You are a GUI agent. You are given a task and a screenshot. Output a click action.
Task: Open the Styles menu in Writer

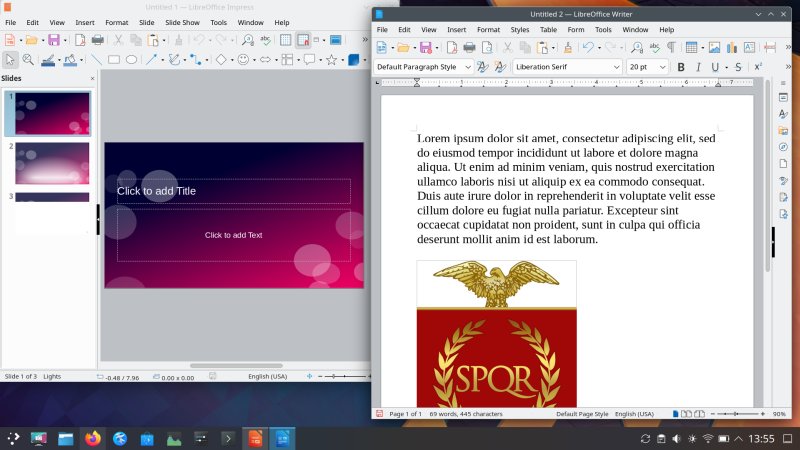click(x=520, y=30)
